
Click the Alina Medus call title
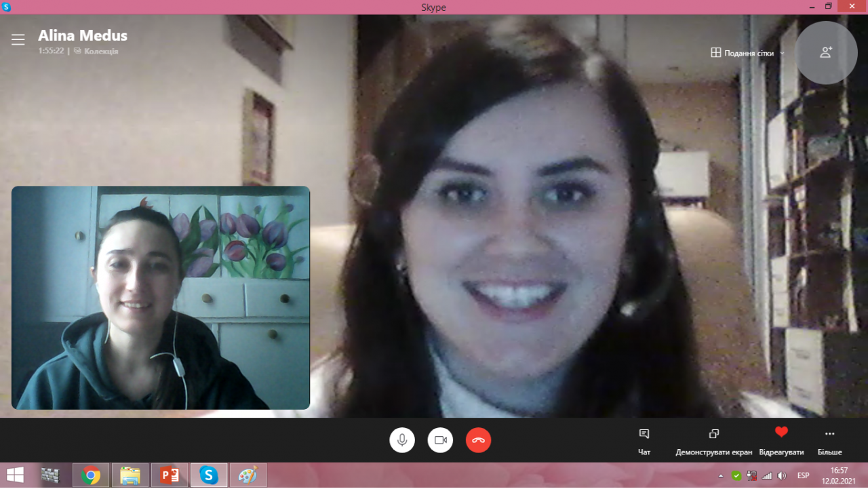[x=83, y=35]
